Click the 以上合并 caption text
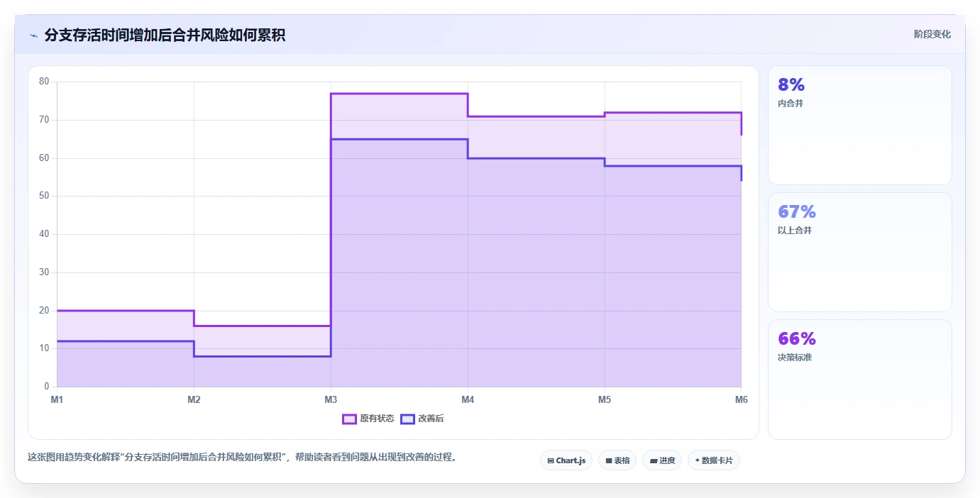980x498 pixels. [795, 231]
